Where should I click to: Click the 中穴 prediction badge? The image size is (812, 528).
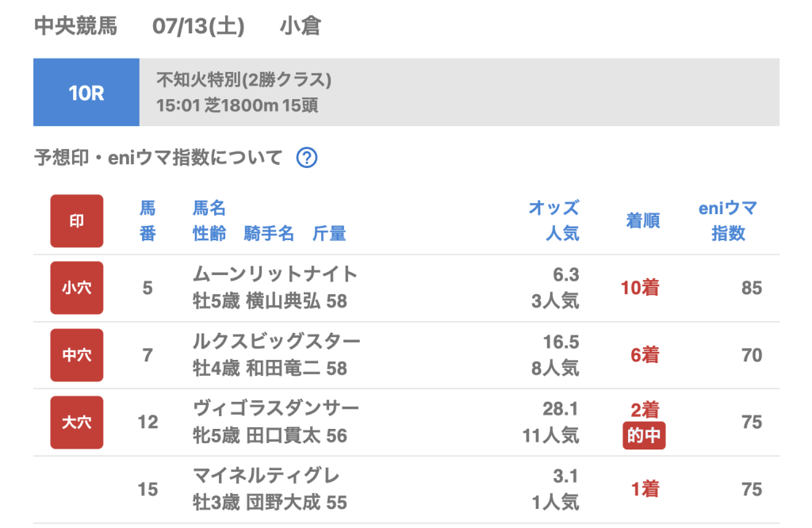tap(77, 355)
